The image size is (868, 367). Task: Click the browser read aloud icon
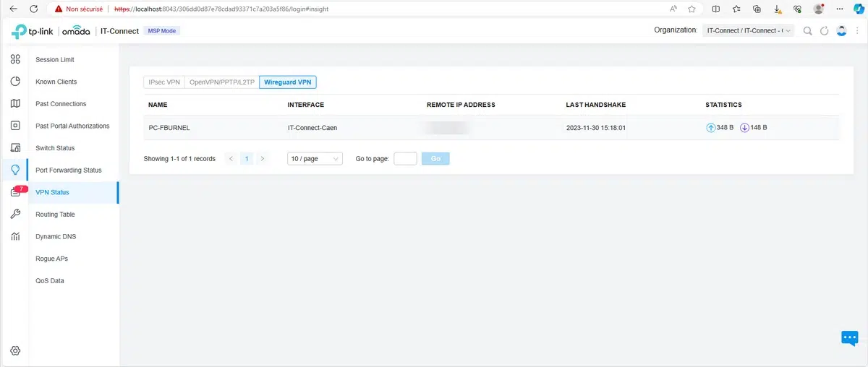(x=673, y=9)
